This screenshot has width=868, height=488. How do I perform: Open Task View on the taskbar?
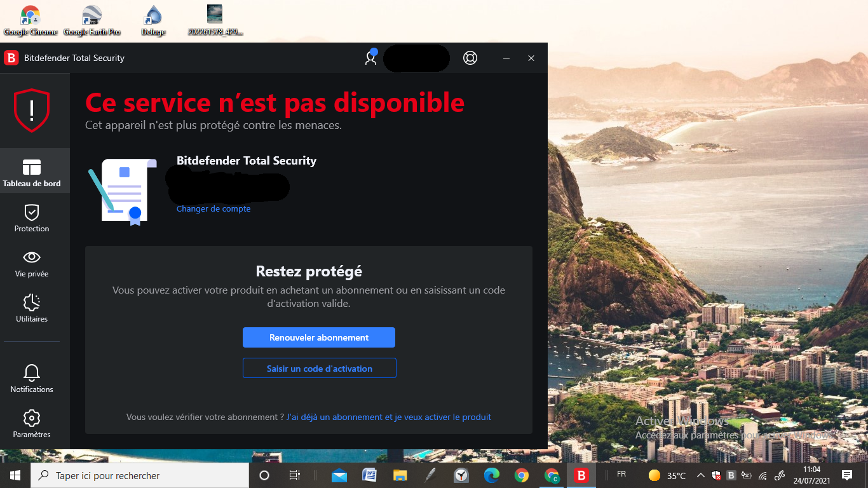point(295,475)
